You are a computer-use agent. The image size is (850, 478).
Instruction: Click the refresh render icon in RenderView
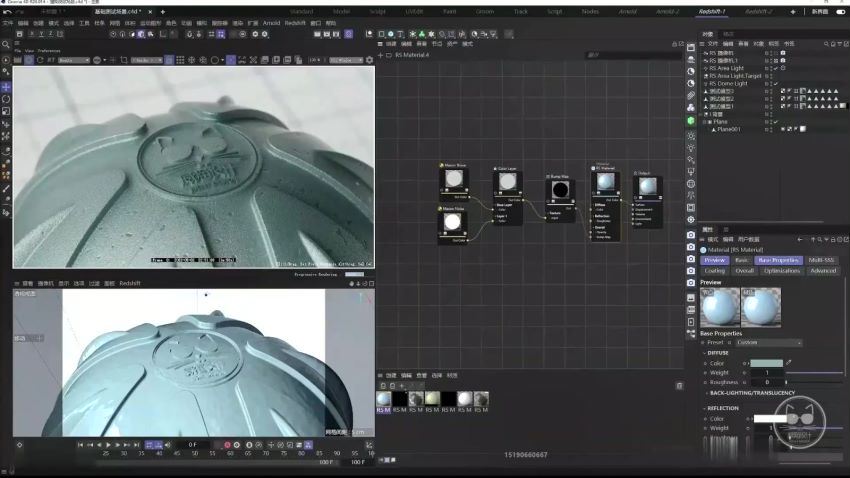tap(40, 60)
